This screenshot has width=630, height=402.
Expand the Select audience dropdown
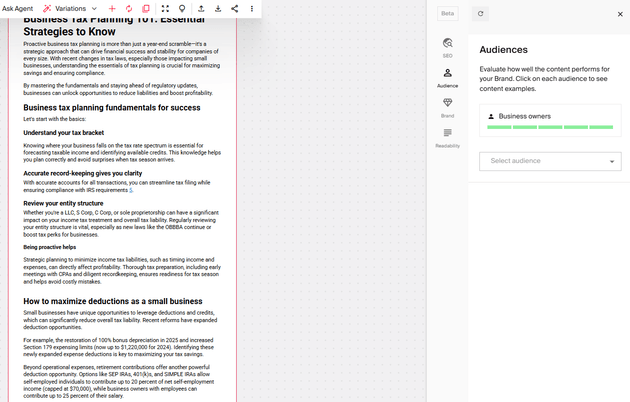(550, 161)
